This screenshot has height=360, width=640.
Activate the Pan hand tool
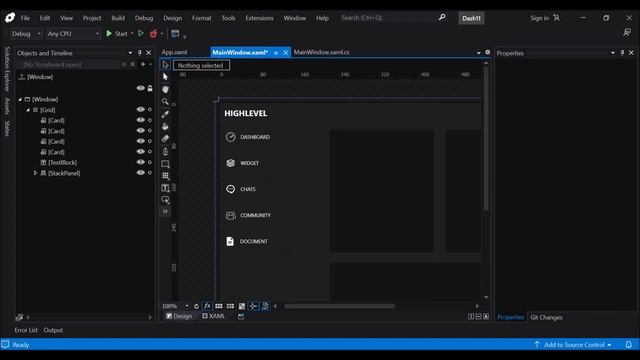(165, 89)
